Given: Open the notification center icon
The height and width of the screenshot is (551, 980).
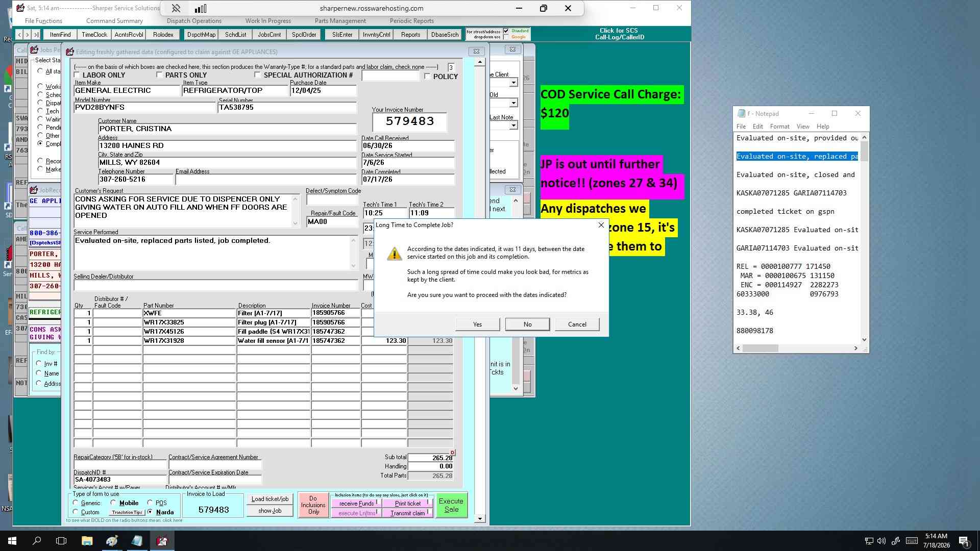Looking at the screenshot, I should point(964,541).
